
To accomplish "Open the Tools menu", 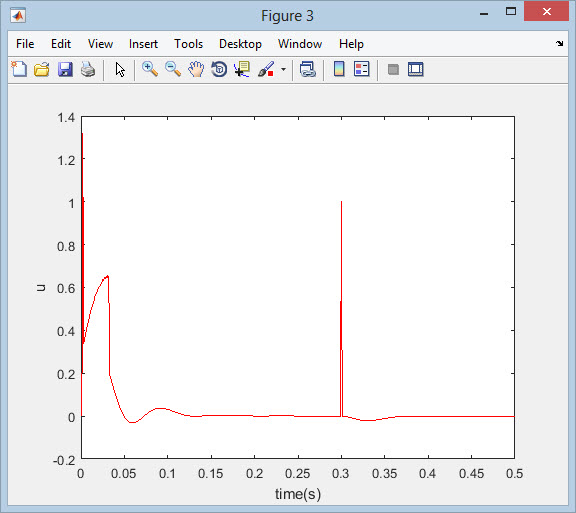I will 188,44.
